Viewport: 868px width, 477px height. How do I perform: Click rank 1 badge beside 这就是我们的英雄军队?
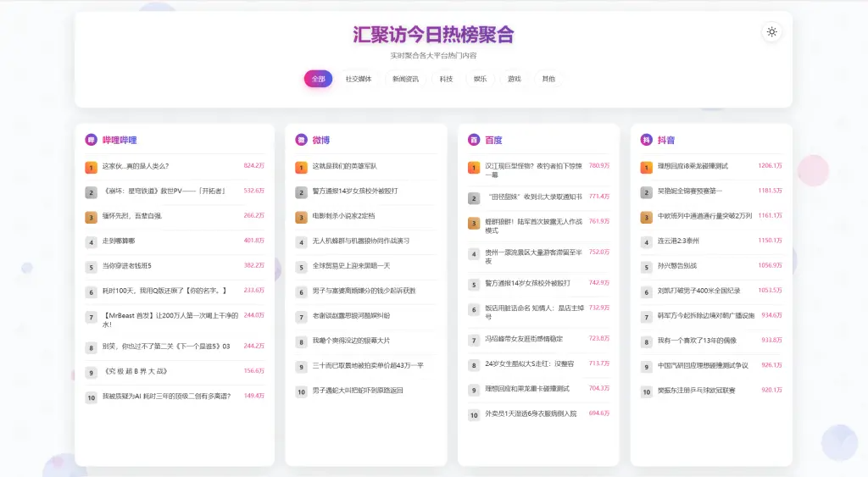pos(301,167)
